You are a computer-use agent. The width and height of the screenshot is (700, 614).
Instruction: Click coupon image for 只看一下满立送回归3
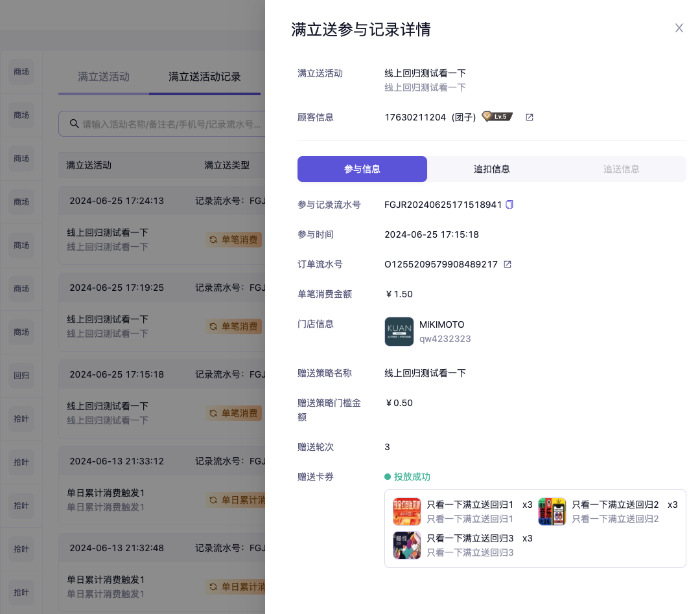407,545
